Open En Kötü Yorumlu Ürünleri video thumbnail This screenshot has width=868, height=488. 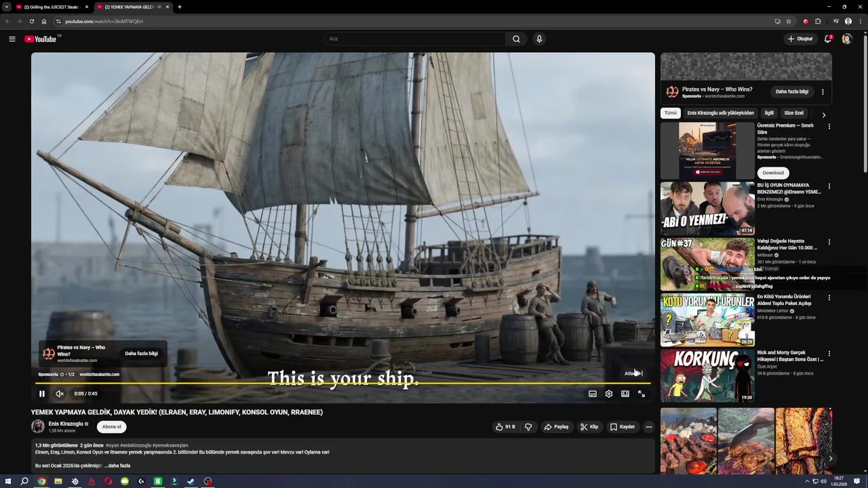click(x=707, y=320)
